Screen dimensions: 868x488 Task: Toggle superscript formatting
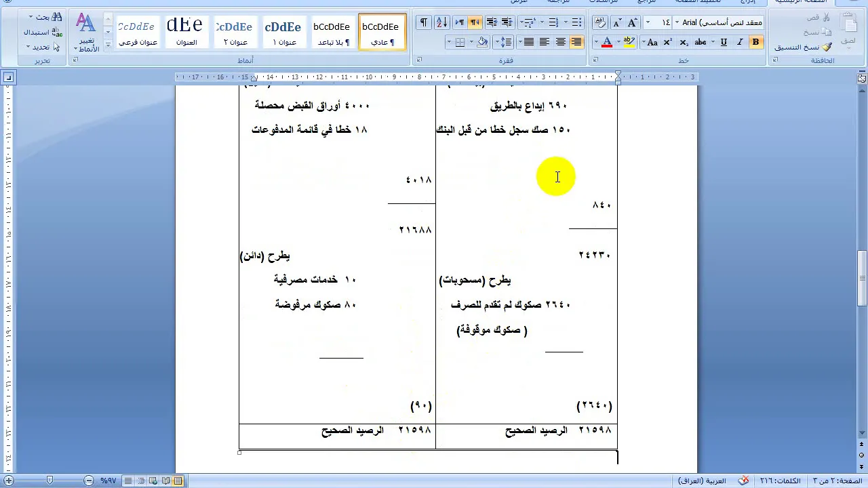pos(668,42)
